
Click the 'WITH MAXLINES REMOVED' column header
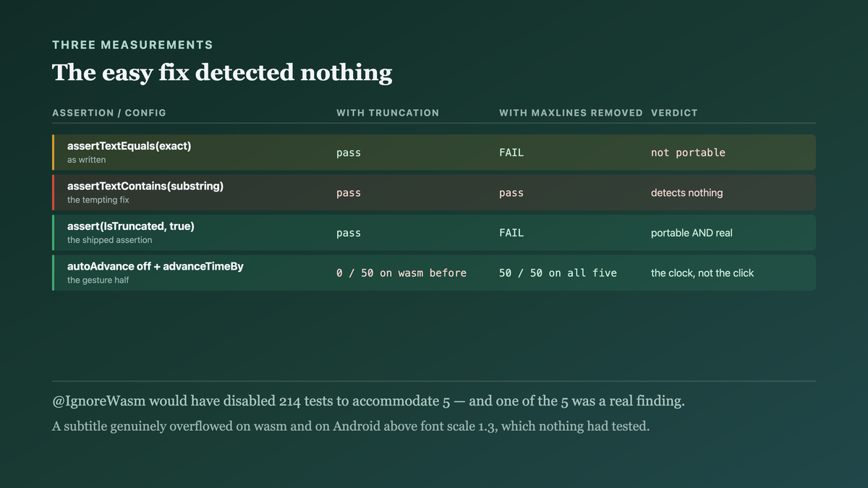571,113
